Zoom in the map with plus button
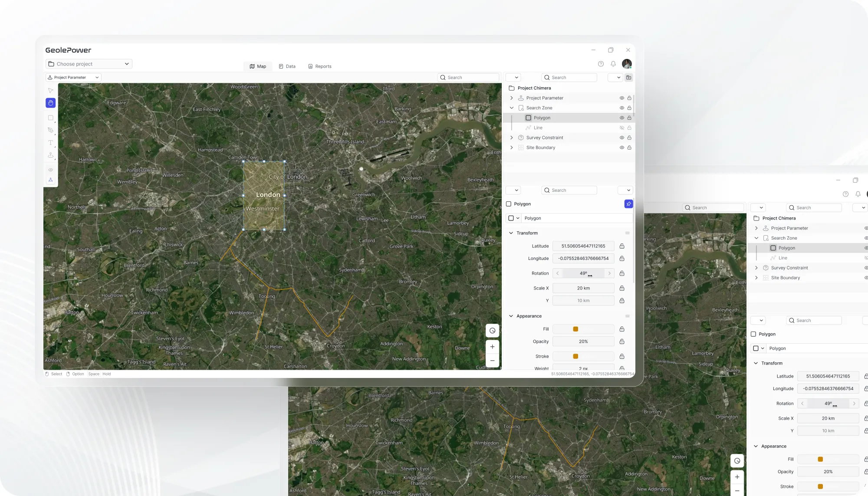 (492, 347)
